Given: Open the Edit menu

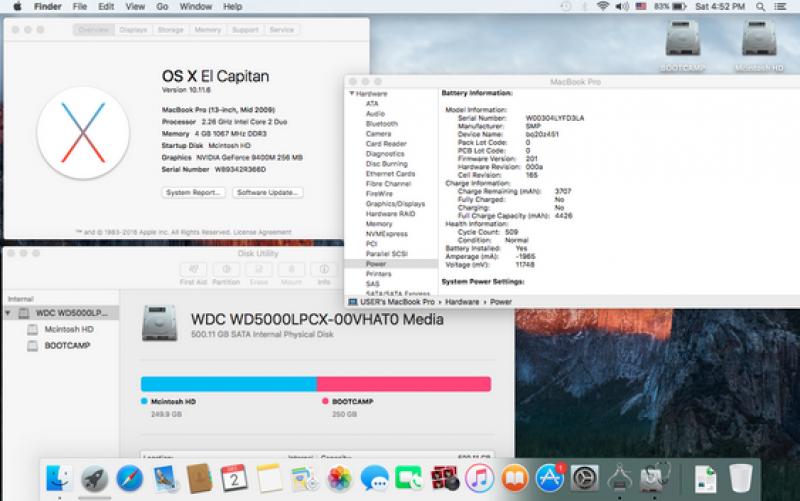Looking at the screenshot, I should 106,7.
